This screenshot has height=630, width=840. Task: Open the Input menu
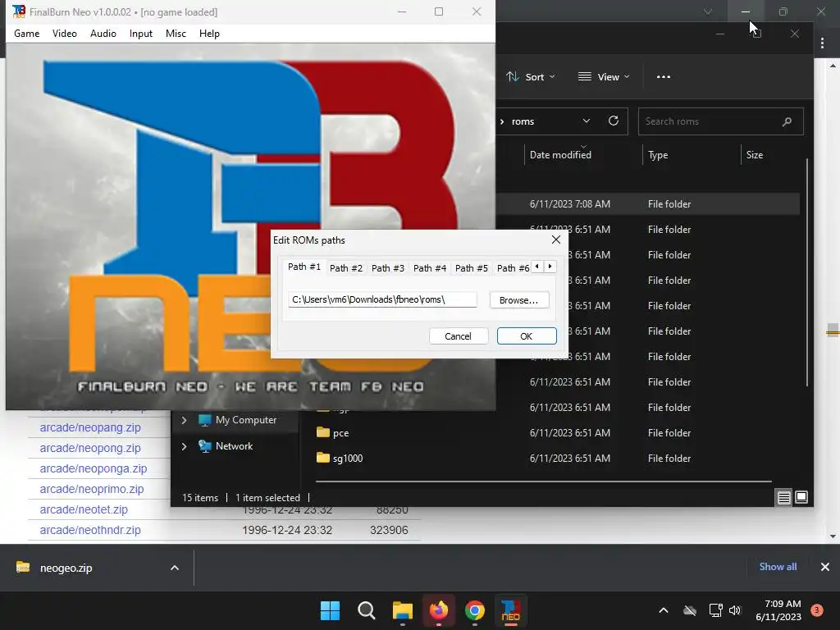pyautogui.click(x=141, y=33)
